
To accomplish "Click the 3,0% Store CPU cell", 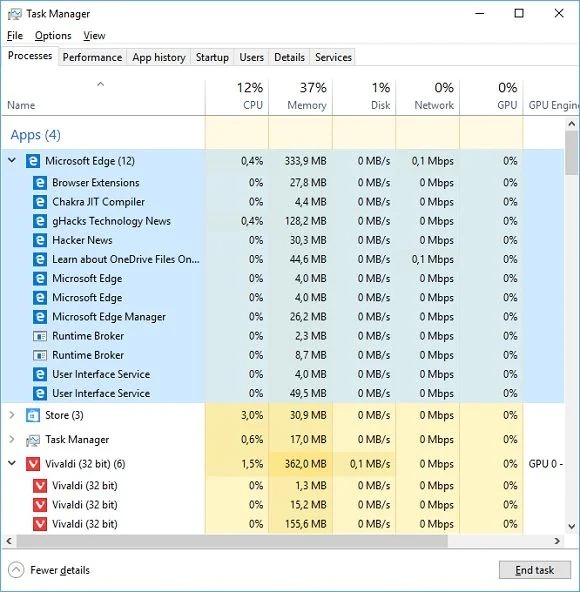I will tap(237, 415).
